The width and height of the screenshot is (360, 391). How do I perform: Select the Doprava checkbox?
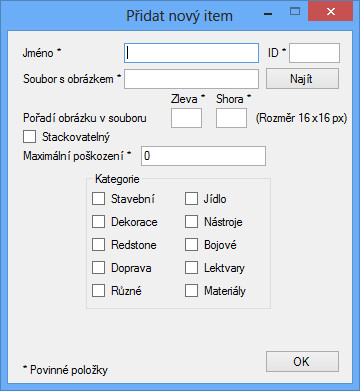tap(98, 268)
